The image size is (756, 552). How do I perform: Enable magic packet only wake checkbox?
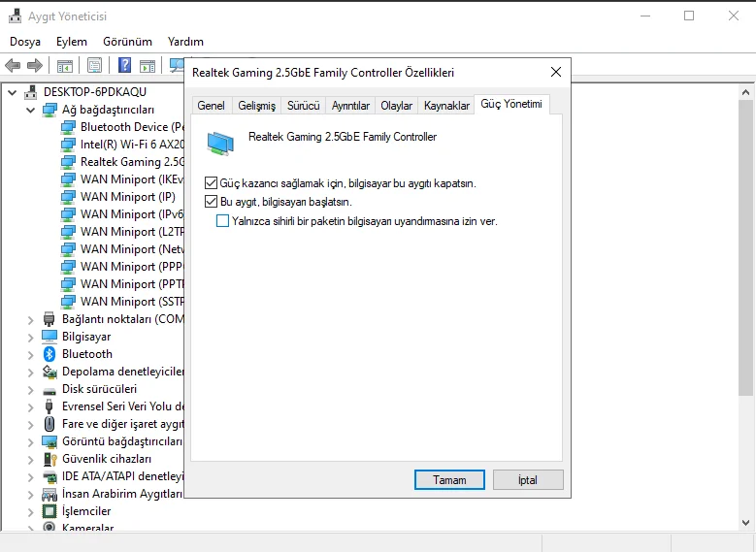(x=222, y=221)
